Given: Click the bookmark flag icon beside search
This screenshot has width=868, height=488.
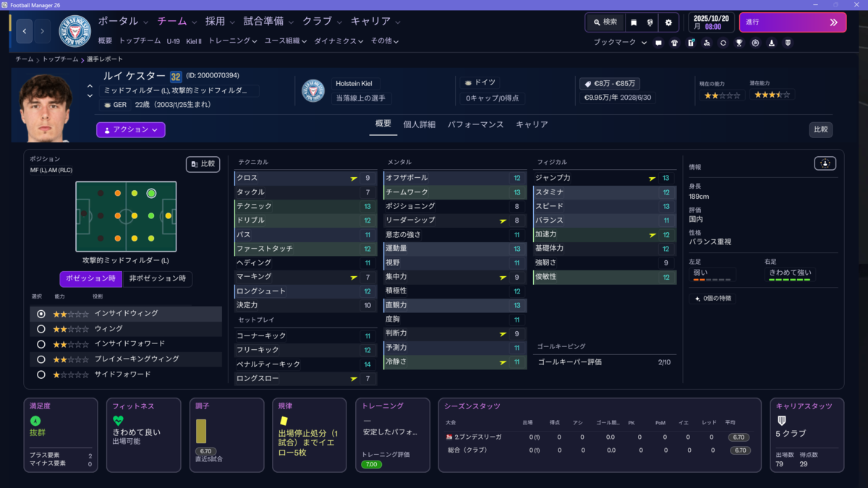Looking at the screenshot, I should [634, 22].
